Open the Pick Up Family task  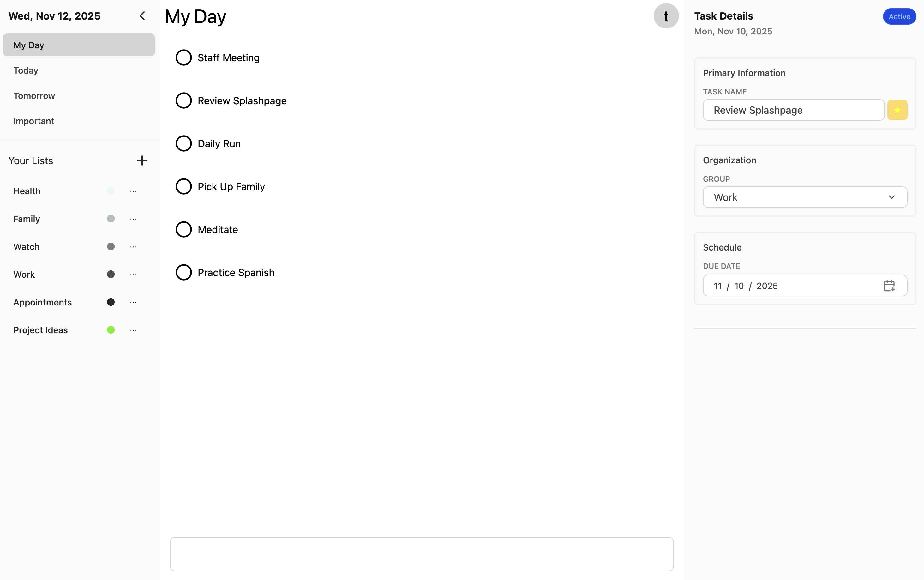(231, 187)
